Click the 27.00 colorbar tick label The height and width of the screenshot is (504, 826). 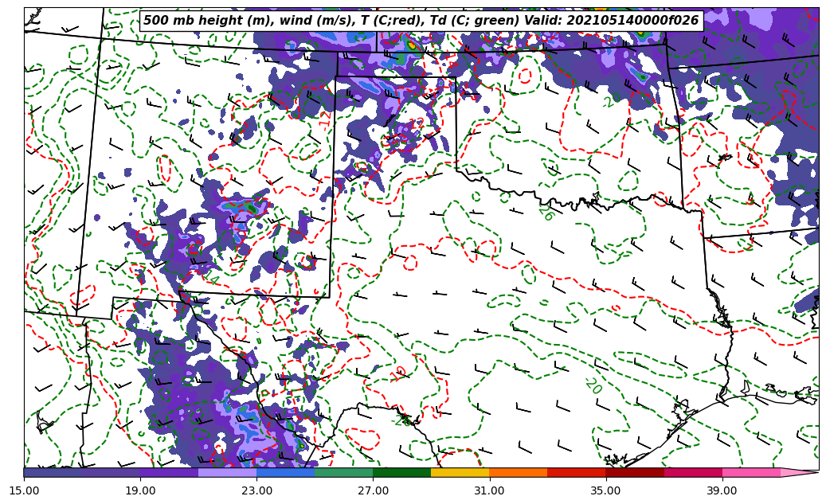(x=373, y=490)
